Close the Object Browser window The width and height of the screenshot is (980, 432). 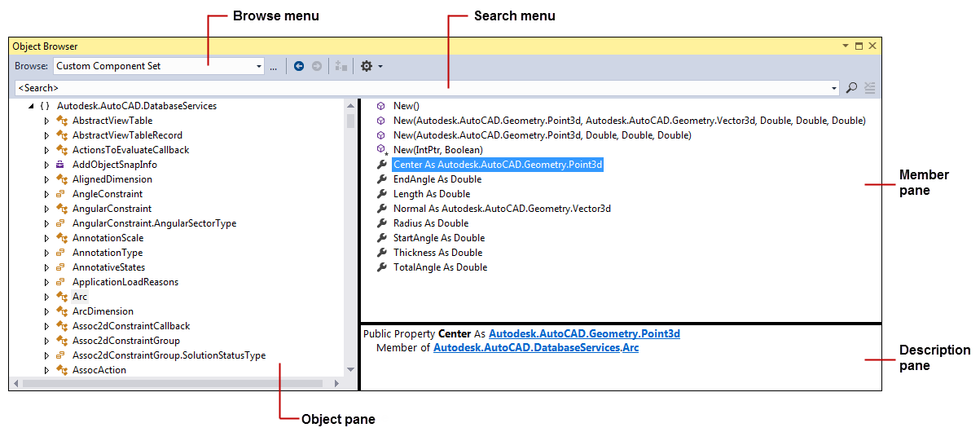872,46
